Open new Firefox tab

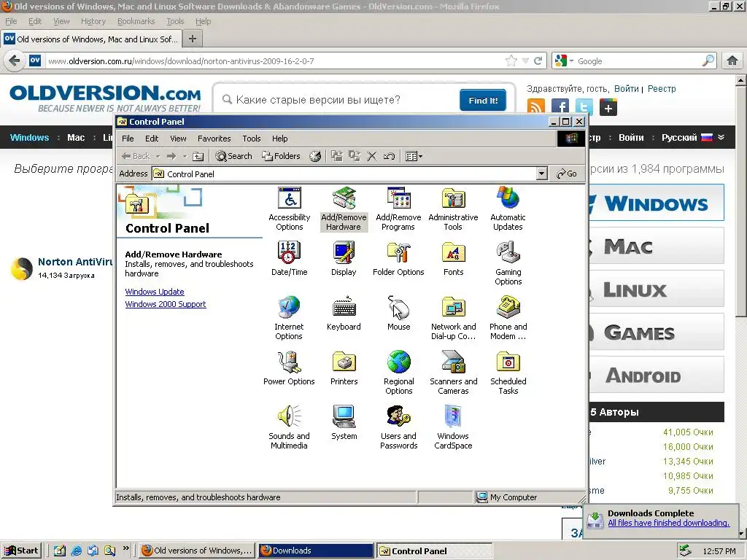coord(193,39)
